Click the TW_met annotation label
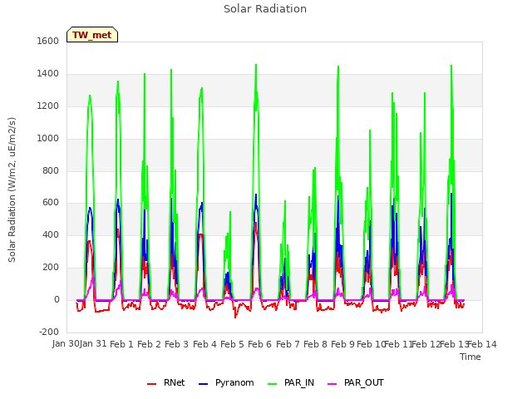The image size is (532, 399). (x=92, y=35)
